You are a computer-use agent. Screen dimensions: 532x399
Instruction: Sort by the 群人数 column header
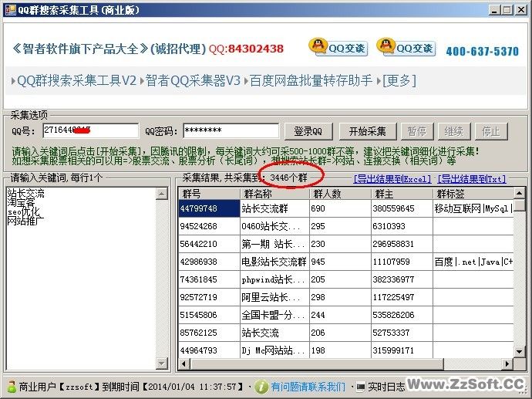[x=340, y=194]
